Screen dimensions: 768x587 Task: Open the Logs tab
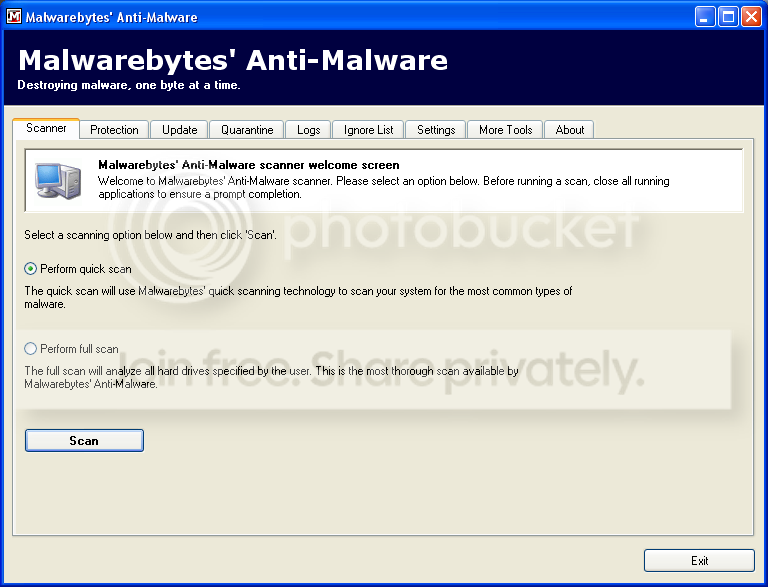point(309,130)
